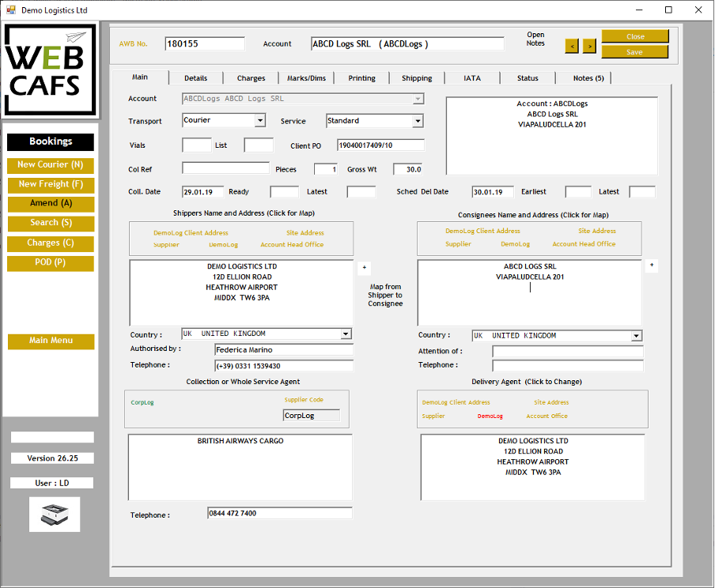This screenshot has height=588, width=715.
Task: Click the printer icon in the sidebar
Action: point(54,514)
